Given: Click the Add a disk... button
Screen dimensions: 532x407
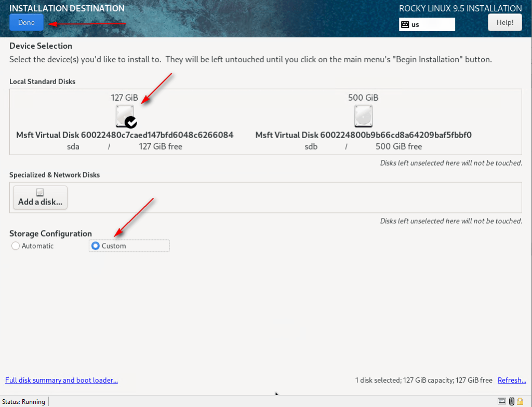Looking at the screenshot, I should click(40, 198).
